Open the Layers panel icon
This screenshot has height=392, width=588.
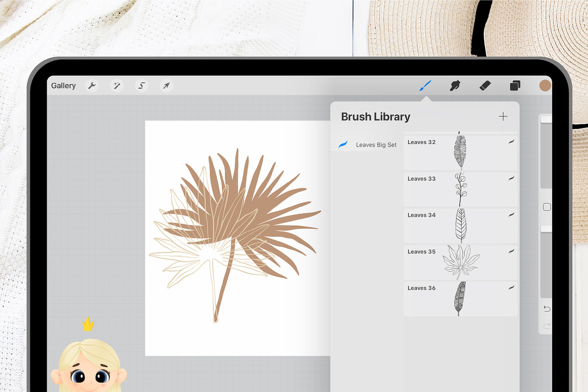click(x=515, y=86)
